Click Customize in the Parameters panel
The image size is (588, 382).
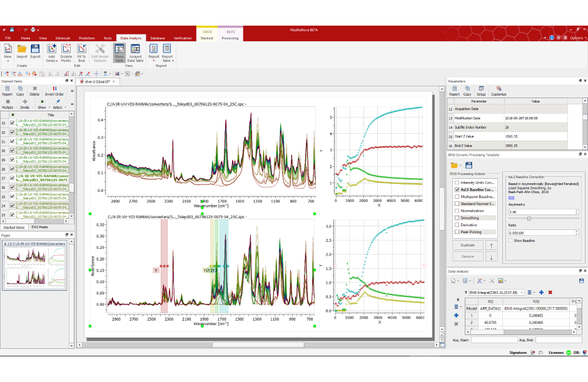coord(498,91)
